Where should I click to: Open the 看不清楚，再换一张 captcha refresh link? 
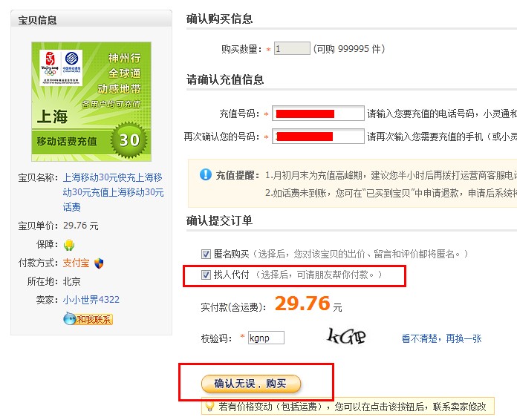coord(441,338)
